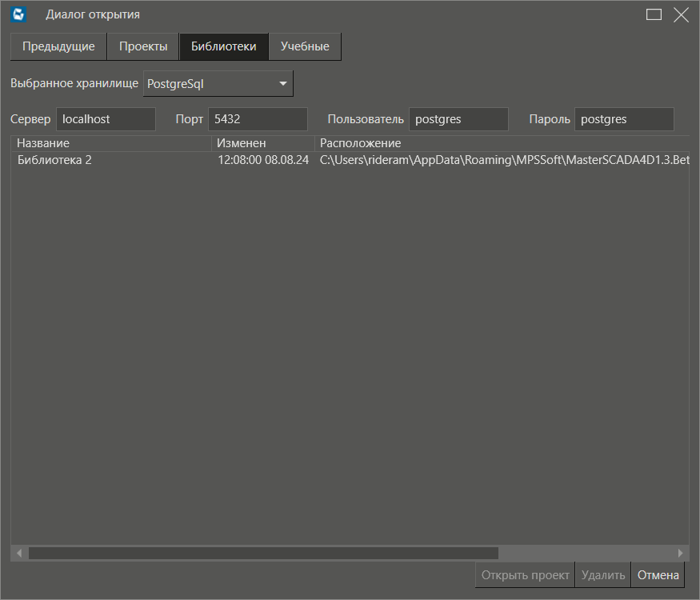Open the Проекты tab
700x600 pixels.
(143, 46)
